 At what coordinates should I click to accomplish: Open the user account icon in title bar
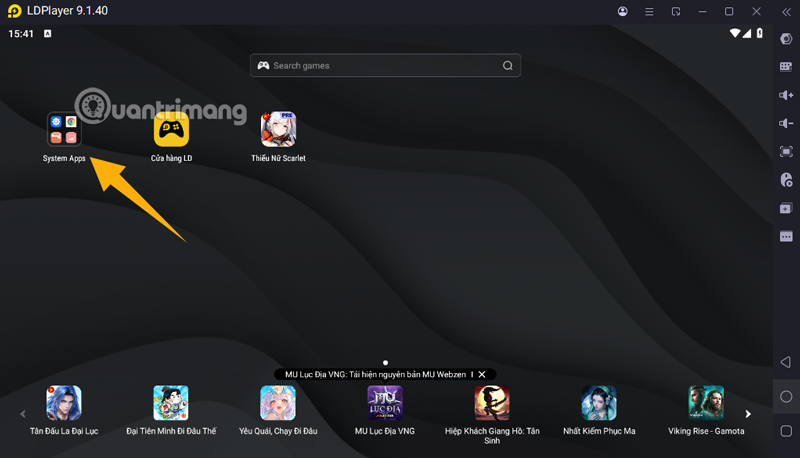623,11
